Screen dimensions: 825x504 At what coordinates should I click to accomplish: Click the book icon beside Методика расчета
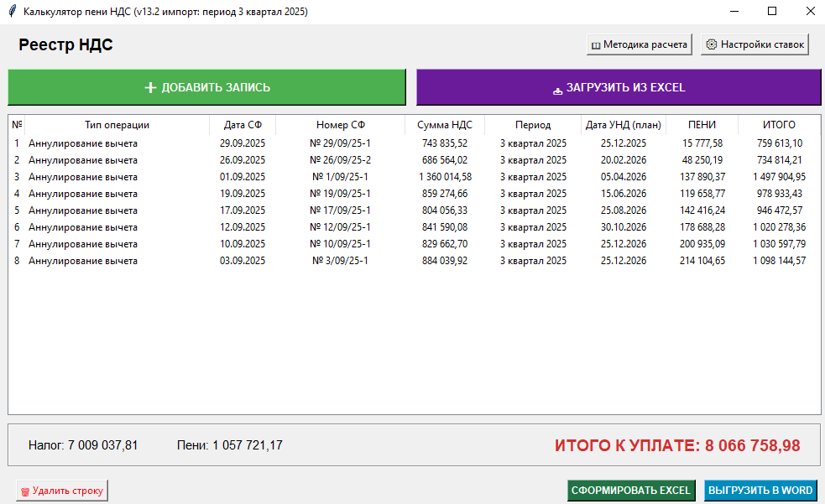pos(596,45)
